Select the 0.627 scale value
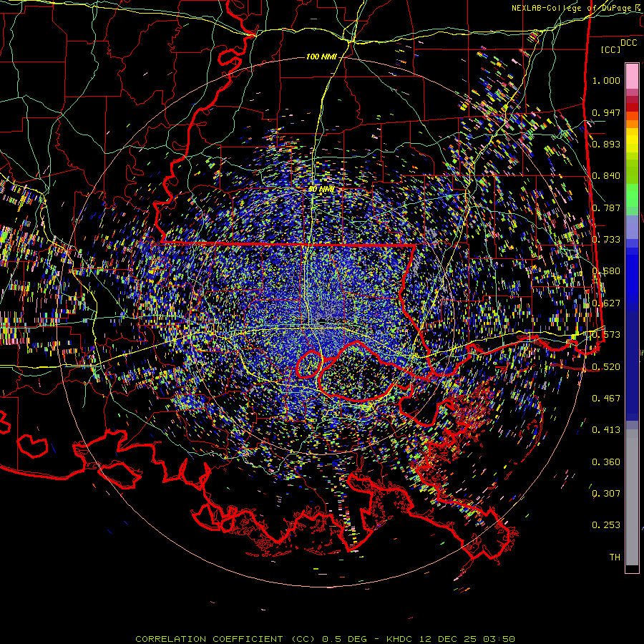 tap(606, 303)
